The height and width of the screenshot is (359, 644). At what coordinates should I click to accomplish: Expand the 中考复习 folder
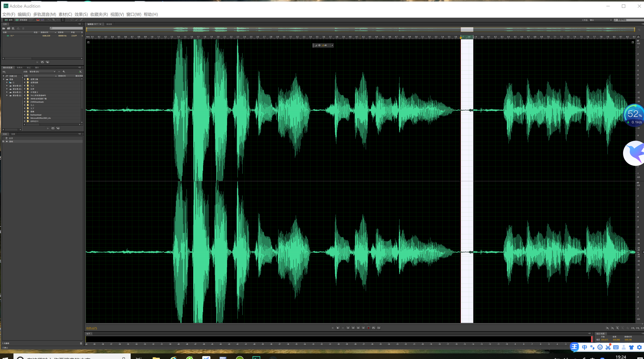tap(25, 92)
